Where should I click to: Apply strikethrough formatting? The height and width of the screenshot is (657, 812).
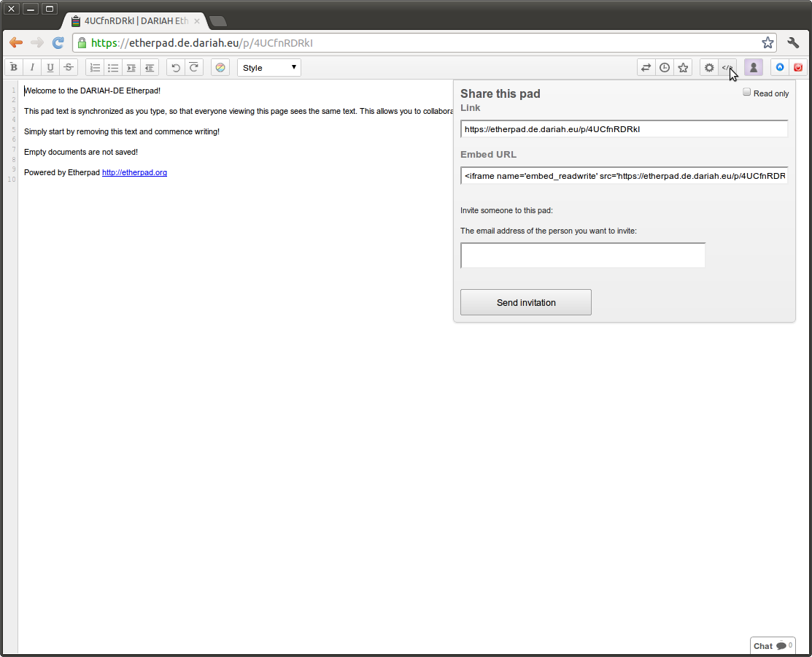pyautogui.click(x=69, y=68)
